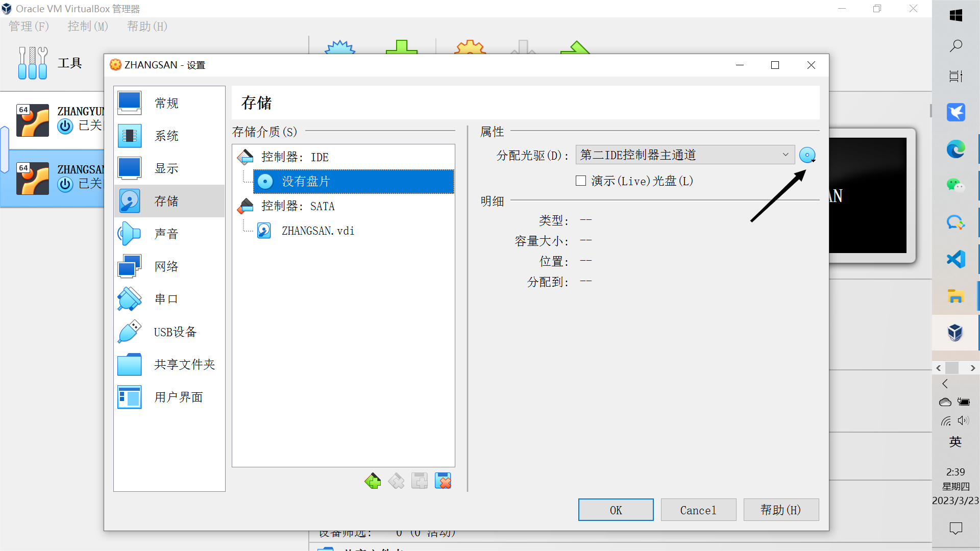This screenshot has height=551, width=980.
Task: Select 网络 settings category
Action: (169, 266)
